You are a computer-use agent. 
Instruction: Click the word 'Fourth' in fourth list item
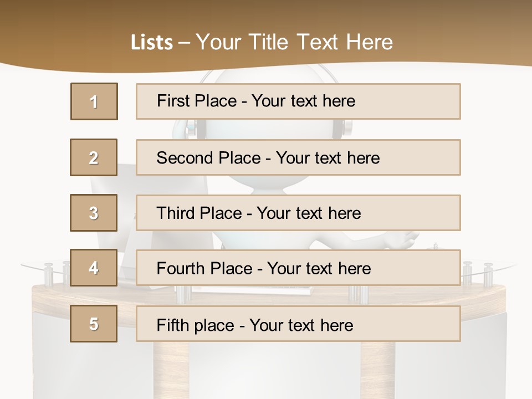(x=181, y=269)
